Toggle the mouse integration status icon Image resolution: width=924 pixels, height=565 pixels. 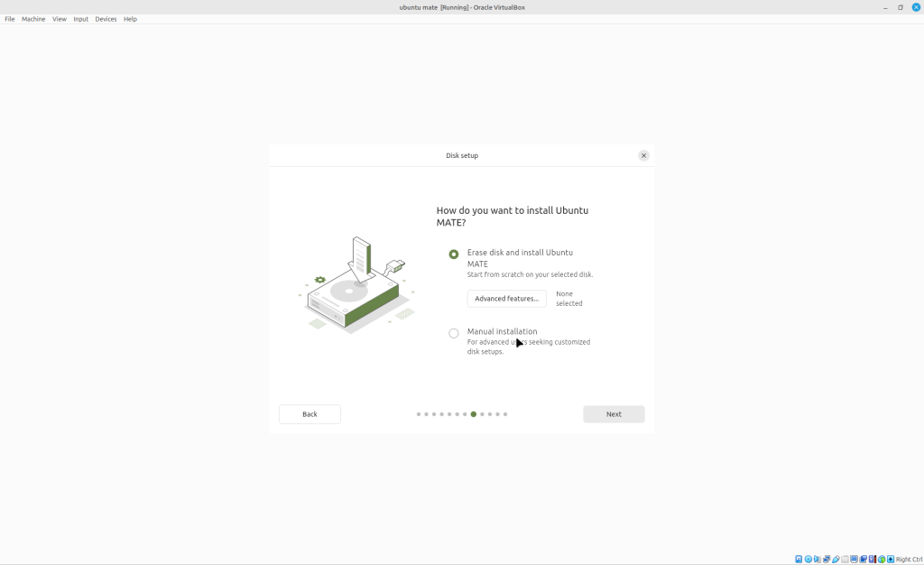click(x=881, y=559)
